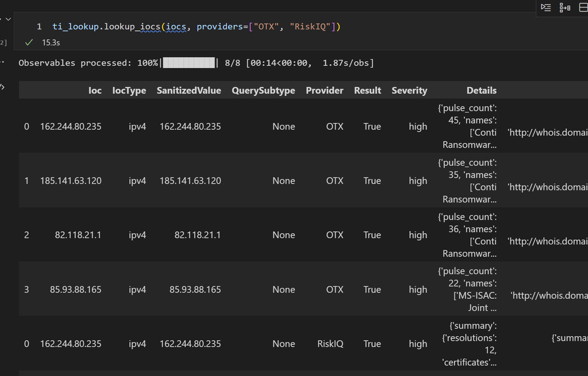Image resolution: width=588 pixels, height=376 pixels.
Task: Click the green execution success checkmark
Action: click(29, 42)
